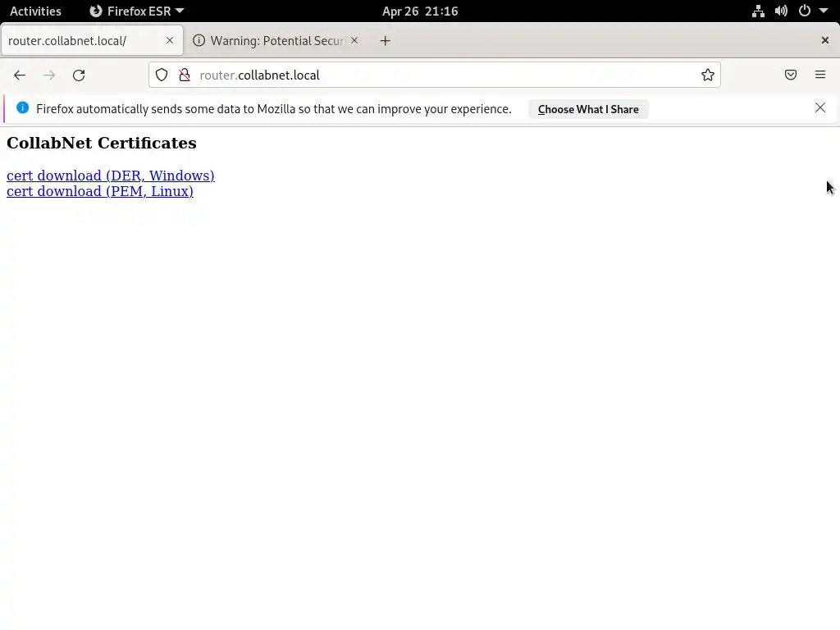
Task: Click the forward navigation arrow
Action: (x=49, y=75)
